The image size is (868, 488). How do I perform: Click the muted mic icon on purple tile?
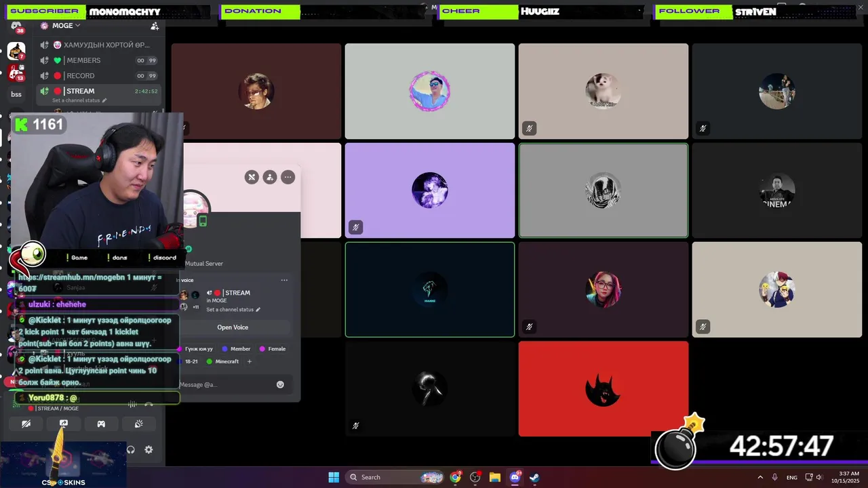(x=355, y=227)
